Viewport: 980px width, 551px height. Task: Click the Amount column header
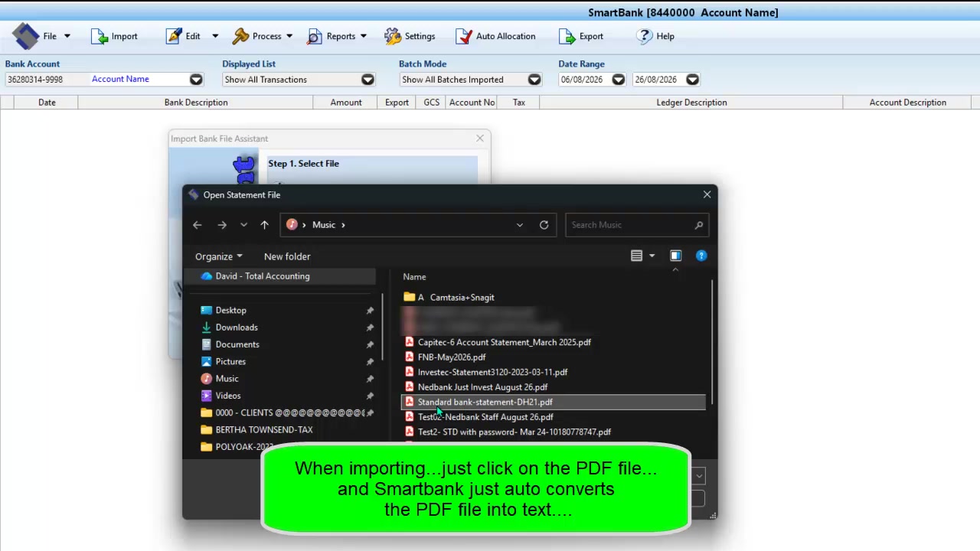pyautogui.click(x=346, y=103)
